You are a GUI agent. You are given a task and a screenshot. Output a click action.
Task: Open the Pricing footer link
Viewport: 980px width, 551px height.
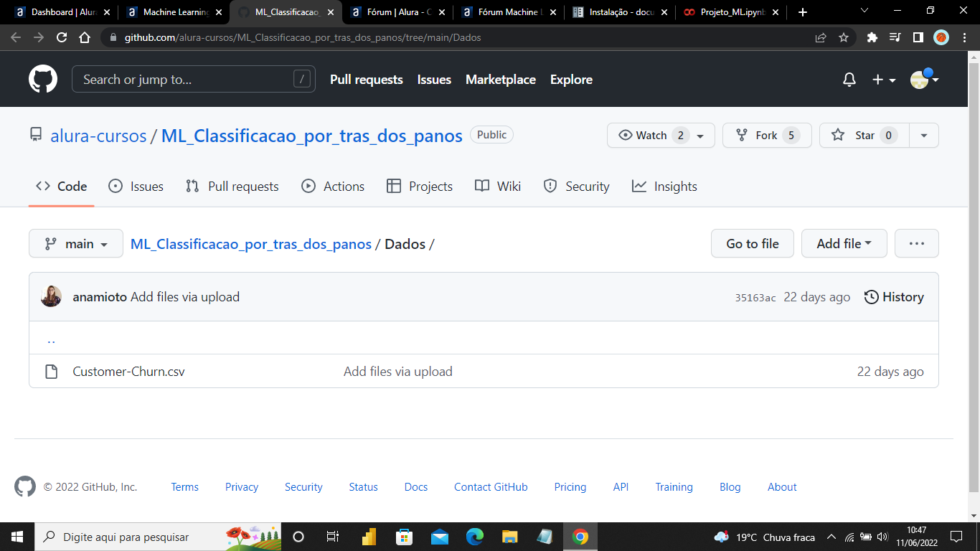(x=570, y=487)
